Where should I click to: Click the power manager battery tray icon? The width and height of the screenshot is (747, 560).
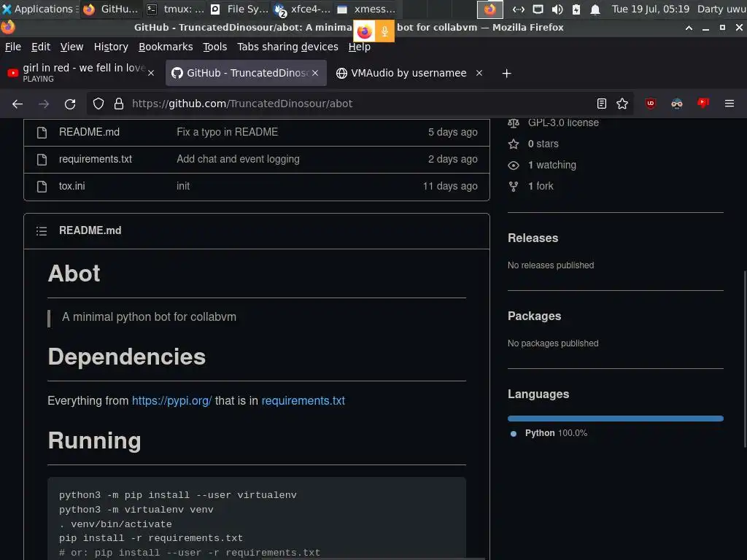[576, 9]
